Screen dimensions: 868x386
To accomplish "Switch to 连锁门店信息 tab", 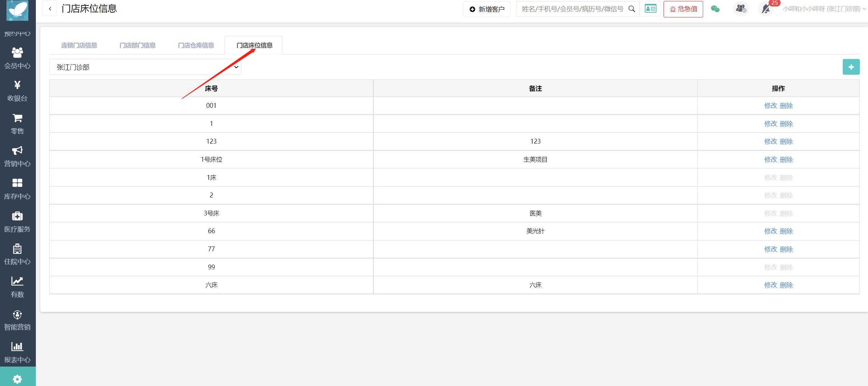I will (x=79, y=45).
